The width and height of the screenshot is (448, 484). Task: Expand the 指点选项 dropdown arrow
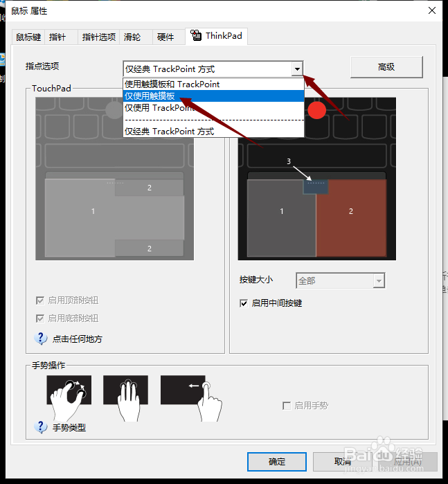coord(297,69)
